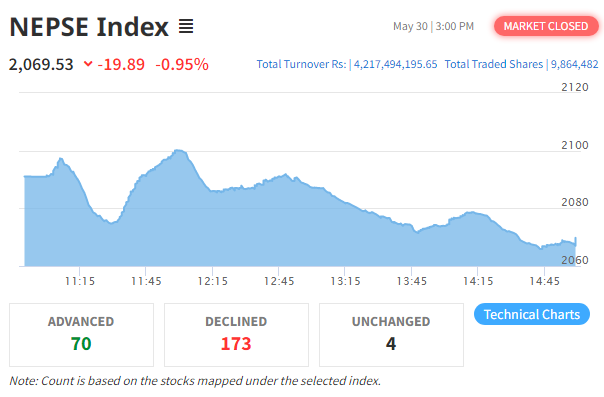Click the red down-arrow change indicator
Image resolution: width=604 pixels, height=397 pixels.
tap(88, 64)
